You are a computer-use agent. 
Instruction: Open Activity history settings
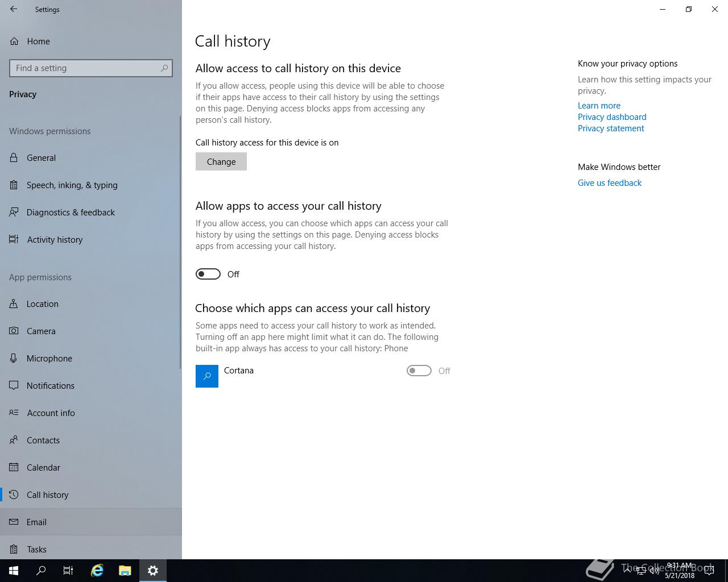click(x=90, y=239)
